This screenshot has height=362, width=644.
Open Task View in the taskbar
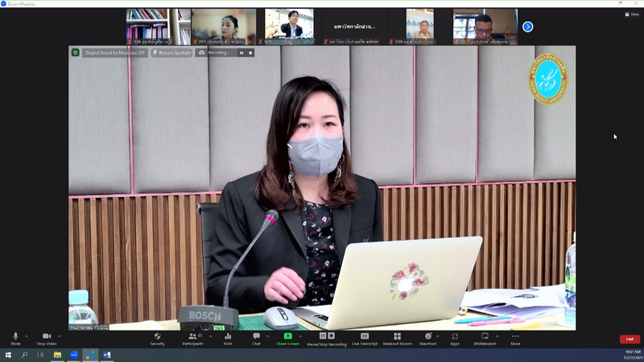point(40,355)
